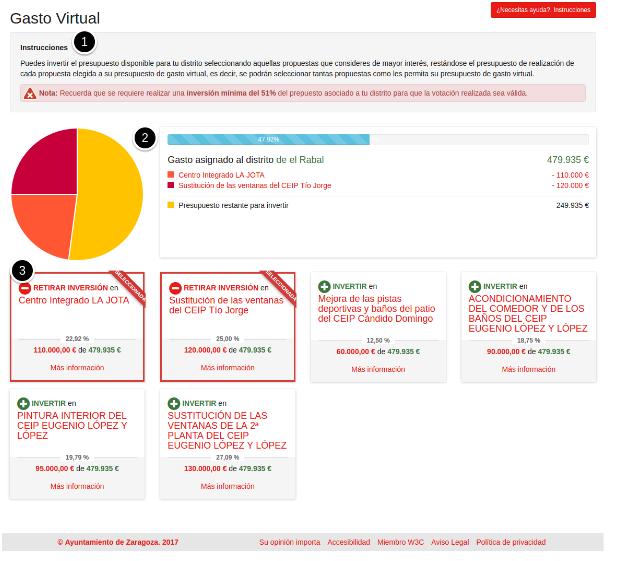
Task: Click the orange slice of the pie chart
Action: coord(40,222)
